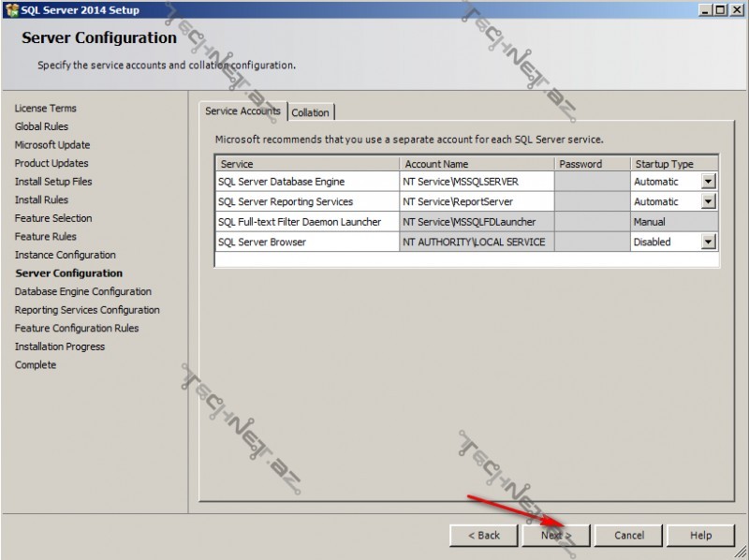
Task: Select Microsoft Update in the sidebar
Action: [52, 144]
